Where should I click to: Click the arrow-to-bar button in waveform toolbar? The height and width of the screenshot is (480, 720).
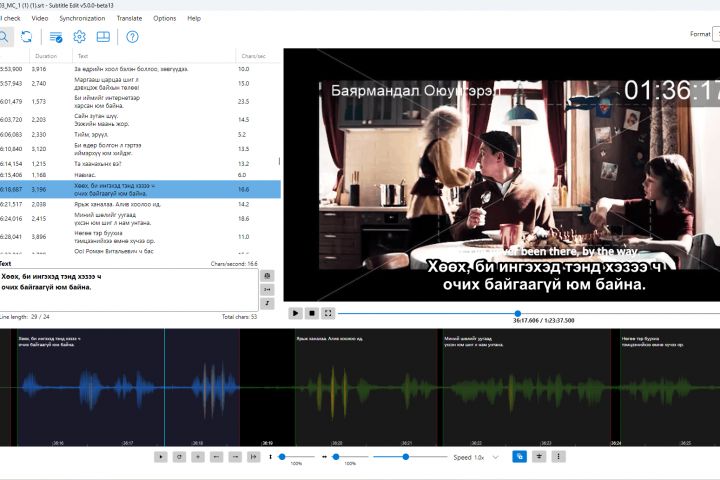point(253,457)
